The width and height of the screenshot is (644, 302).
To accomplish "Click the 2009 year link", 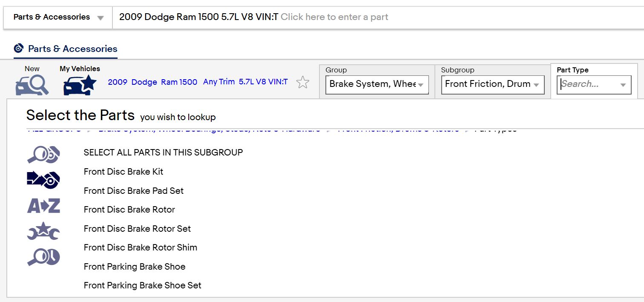I will [x=118, y=82].
